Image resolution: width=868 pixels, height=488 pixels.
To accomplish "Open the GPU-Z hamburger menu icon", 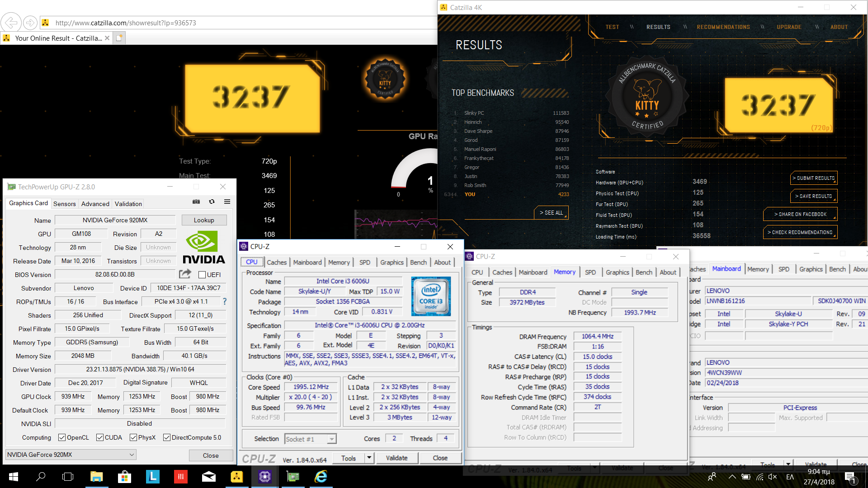I will (x=227, y=202).
